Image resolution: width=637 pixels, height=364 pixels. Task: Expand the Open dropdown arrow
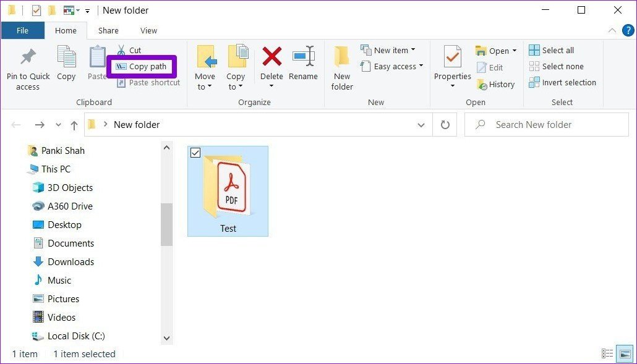tap(515, 51)
